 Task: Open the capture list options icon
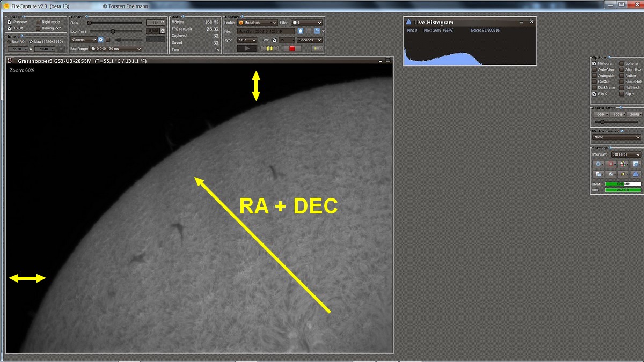coord(317,48)
